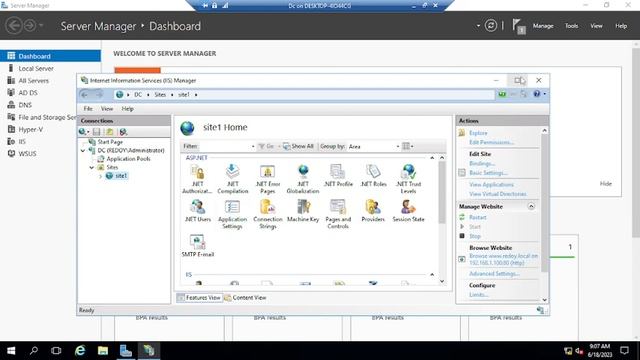Screen dimensions: 640x360
Task: Collapse IIS group section
Action: click(x=432, y=275)
